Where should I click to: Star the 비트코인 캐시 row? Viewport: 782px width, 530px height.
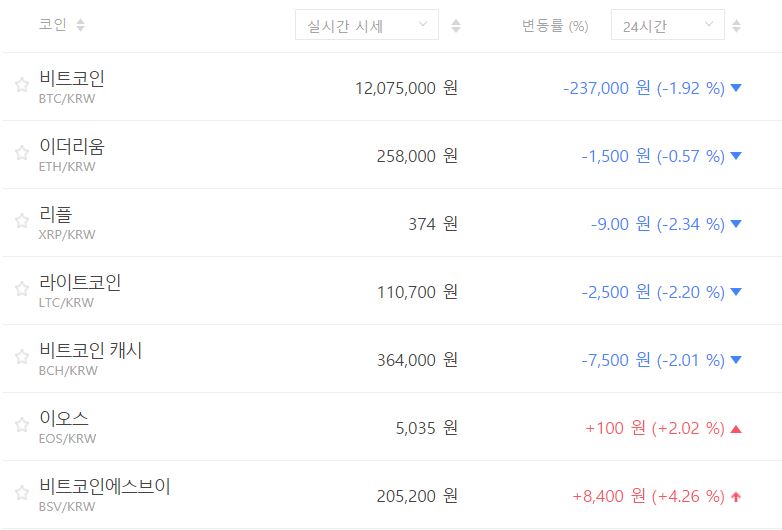click(x=21, y=357)
